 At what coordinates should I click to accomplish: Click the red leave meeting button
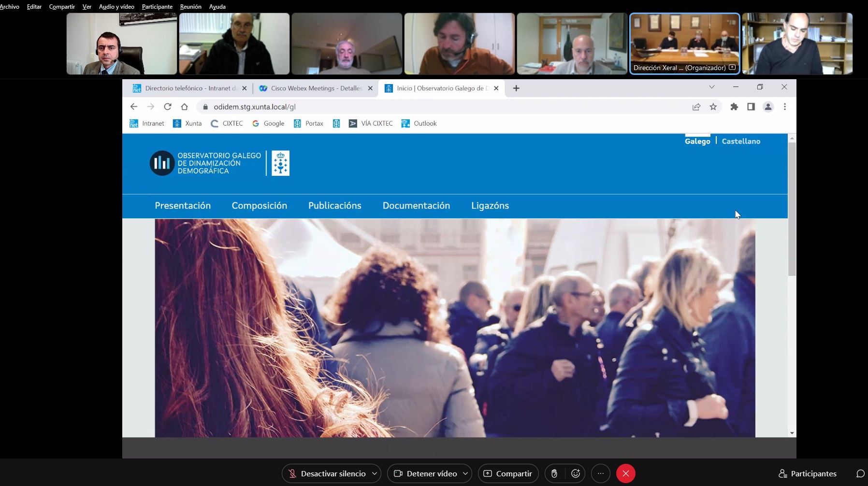625,473
